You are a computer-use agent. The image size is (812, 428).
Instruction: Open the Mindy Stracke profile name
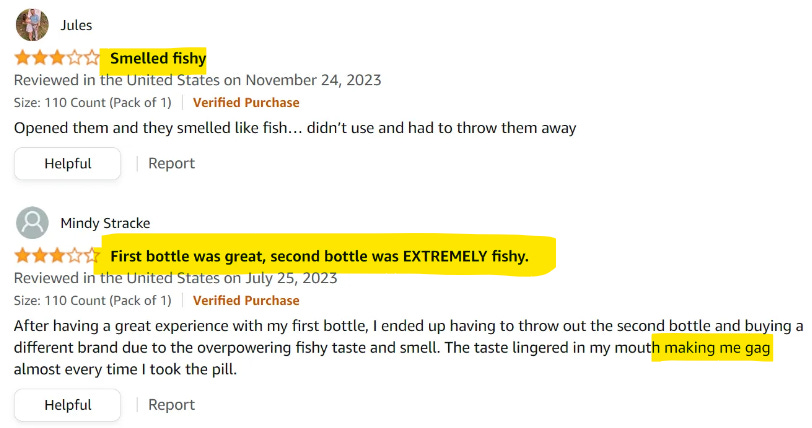[105, 223]
